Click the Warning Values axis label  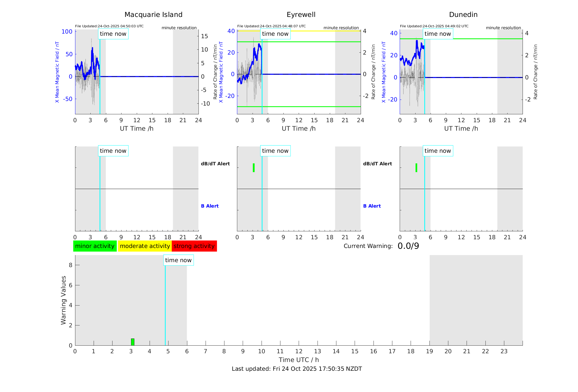click(63, 300)
